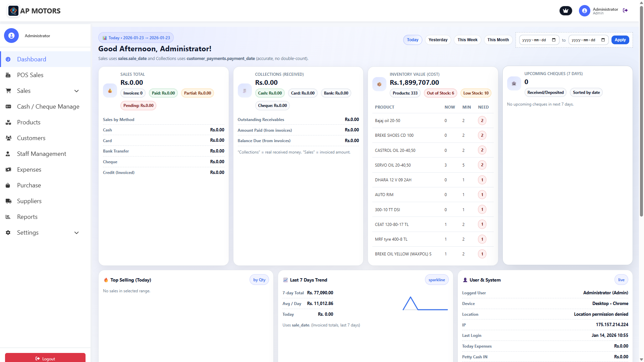Open calendar picker on end date field

[603, 40]
